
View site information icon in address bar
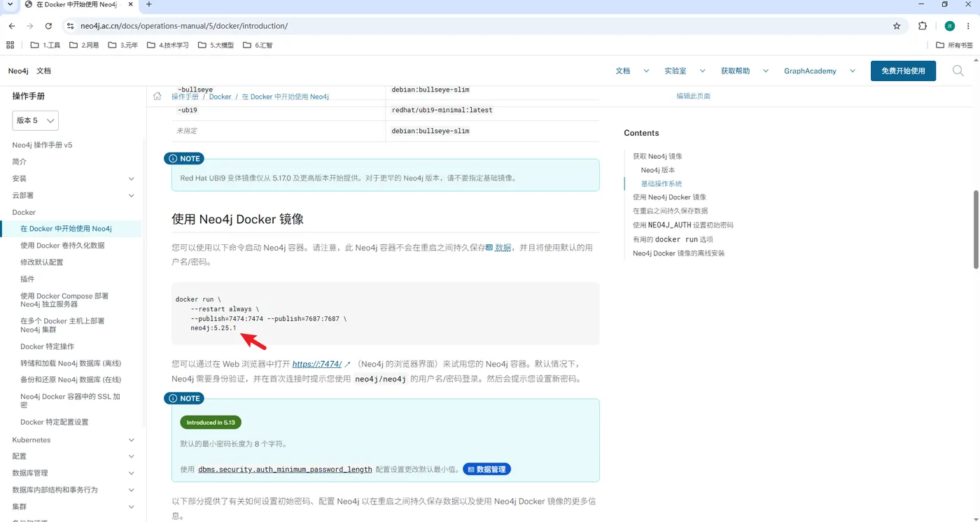70,26
